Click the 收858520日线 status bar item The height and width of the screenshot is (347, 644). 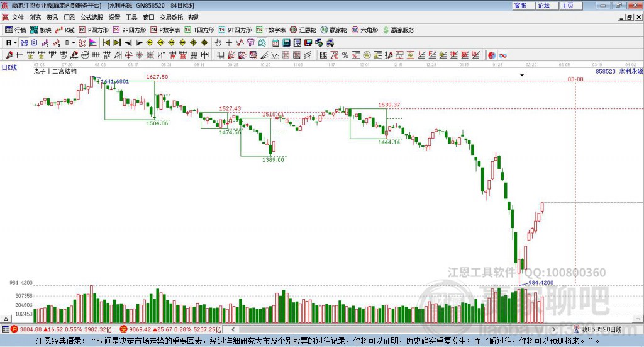597,329
